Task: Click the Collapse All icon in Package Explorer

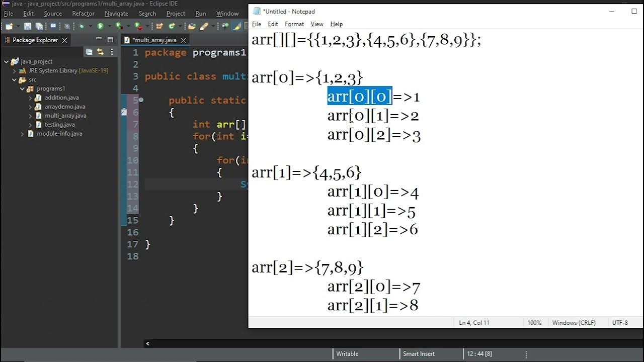Action: coord(89,52)
